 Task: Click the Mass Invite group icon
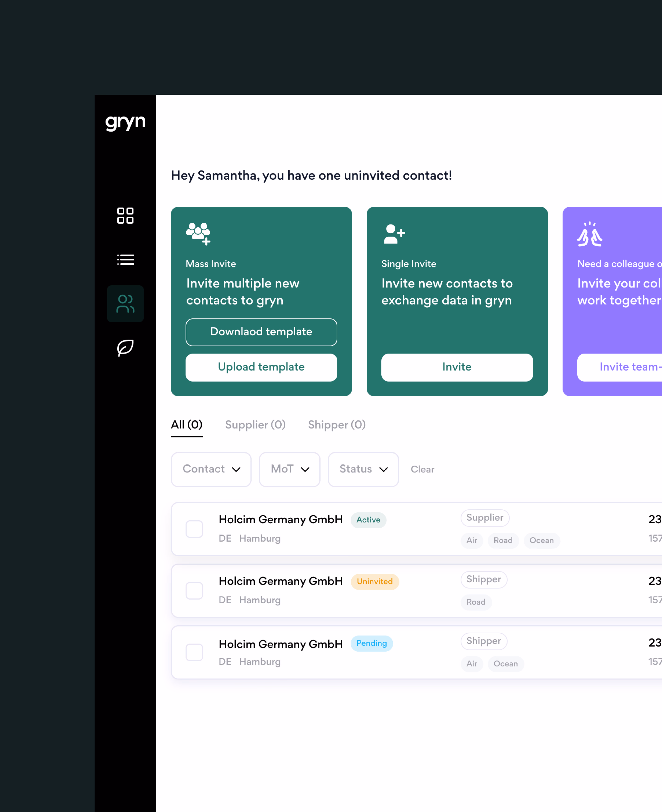coord(198,234)
